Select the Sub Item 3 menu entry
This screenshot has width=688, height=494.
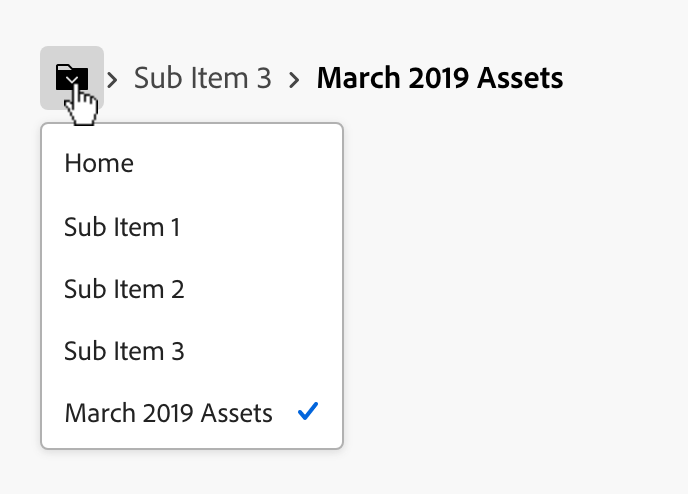coord(124,351)
